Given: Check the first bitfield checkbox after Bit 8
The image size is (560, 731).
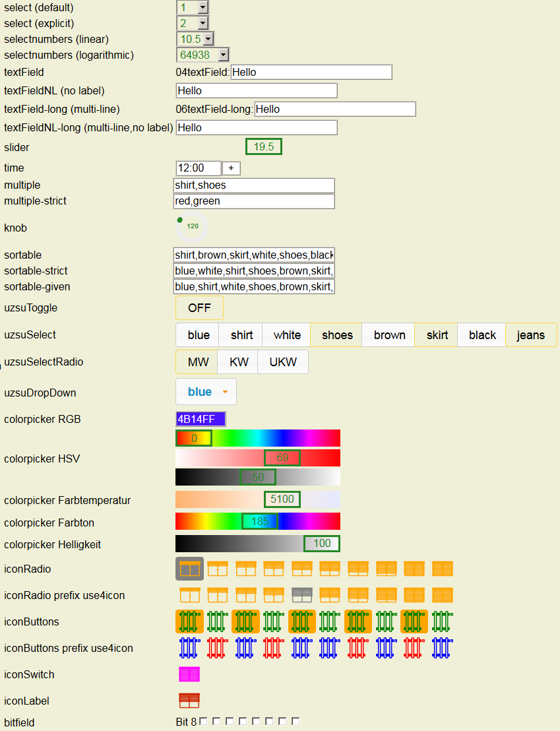Looking at the screenshot, I should point(203,722).
